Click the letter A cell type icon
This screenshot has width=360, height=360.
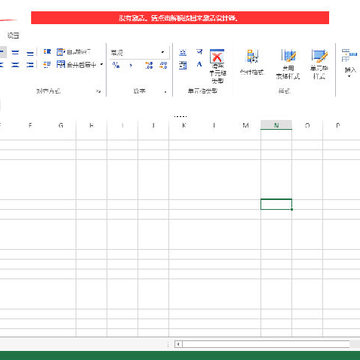tap(199, 64)
